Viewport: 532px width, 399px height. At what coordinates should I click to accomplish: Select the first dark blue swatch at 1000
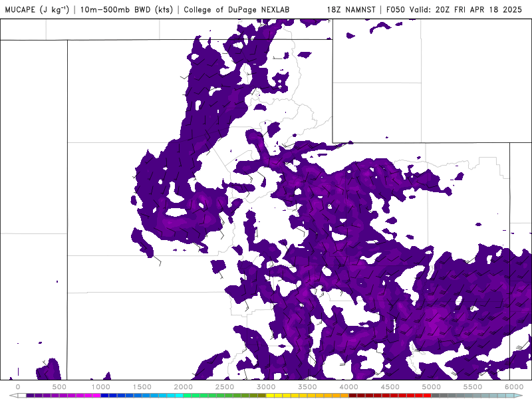tap(104, 395)
